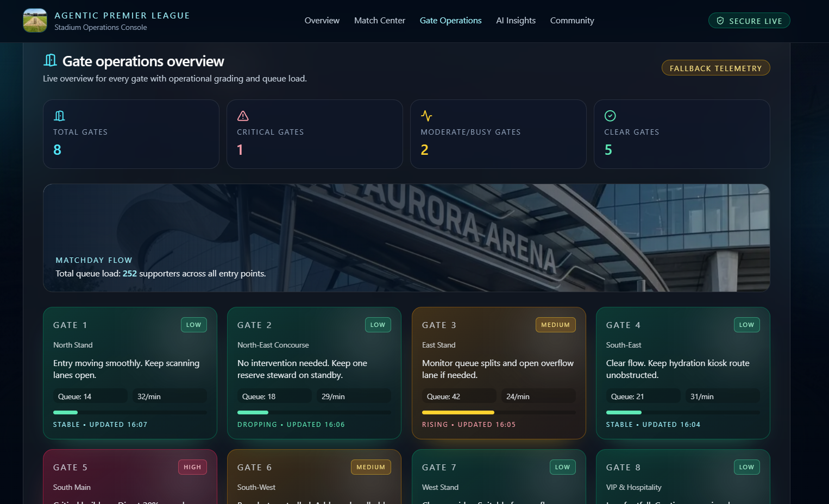
Task: Click Gate 3 advice about queue splits
Action: coord(498,369)
